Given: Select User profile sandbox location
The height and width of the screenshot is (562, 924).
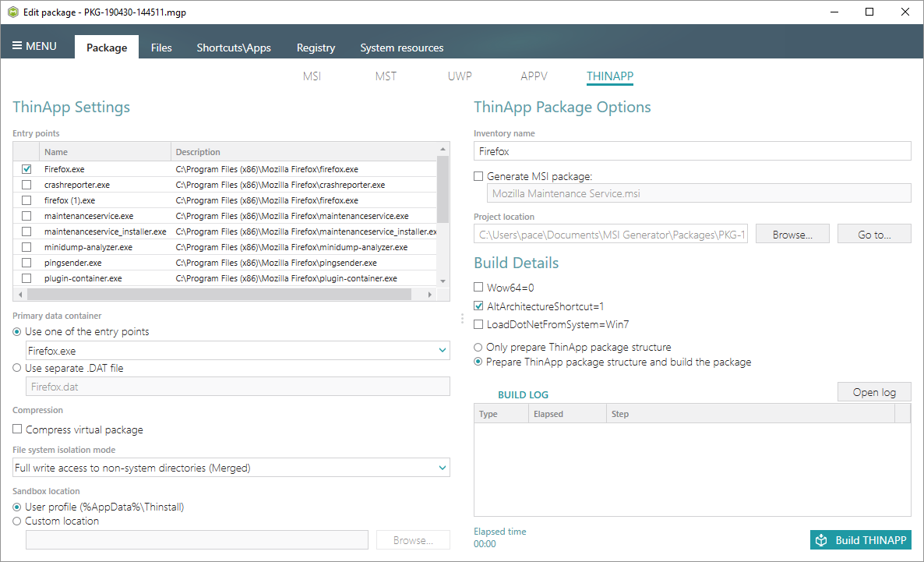Looking at the screenshot, I should pos(98,507).
